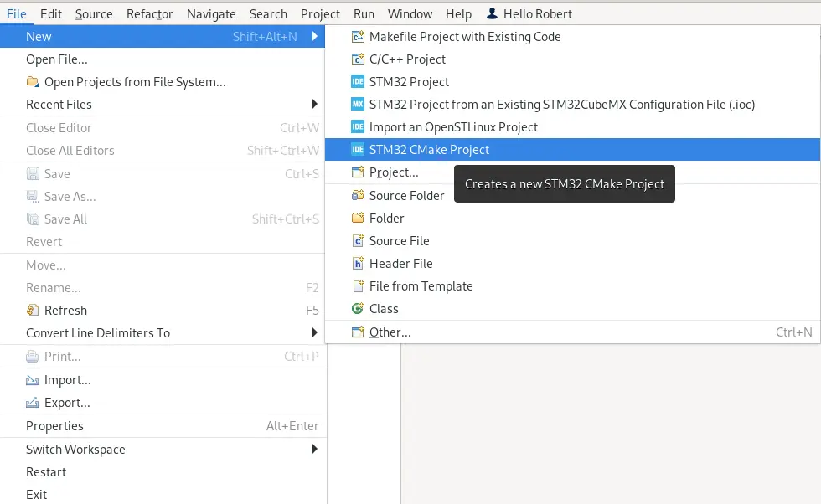Refresh the workspace
This screenshot has width=821, height=504.
(64, 310)
